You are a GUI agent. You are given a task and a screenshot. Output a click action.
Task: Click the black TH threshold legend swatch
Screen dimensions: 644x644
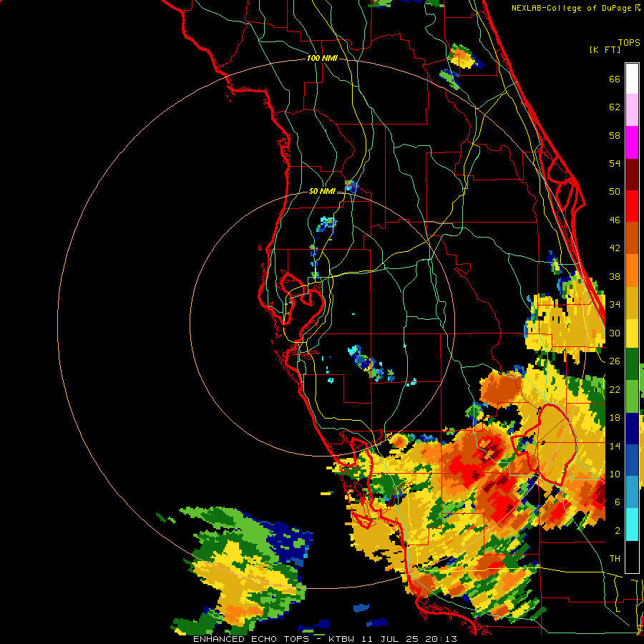coord(632,557)
